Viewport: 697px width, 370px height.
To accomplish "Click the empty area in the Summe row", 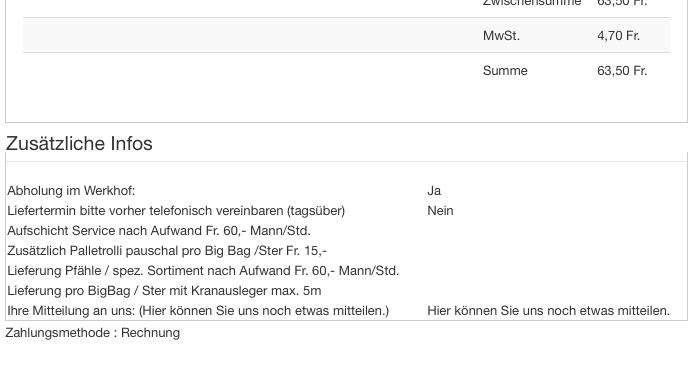I will tap(249, 71).
